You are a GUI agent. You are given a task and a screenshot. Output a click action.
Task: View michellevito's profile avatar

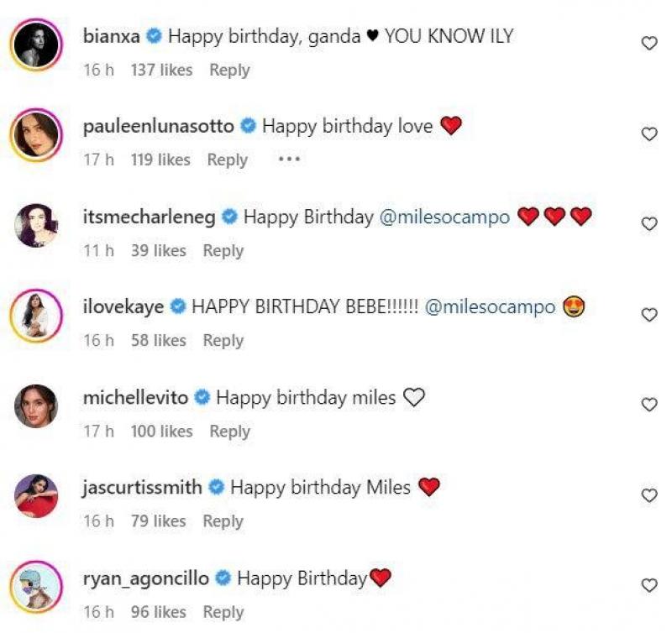click(36, 405)
